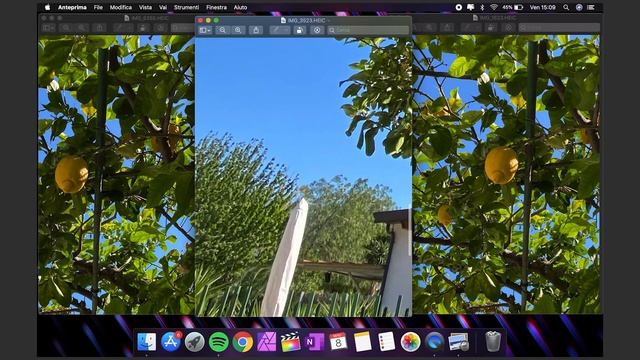Open the Vai menu
This screenshot has width=640, height=360.
[x=163, y=7]
